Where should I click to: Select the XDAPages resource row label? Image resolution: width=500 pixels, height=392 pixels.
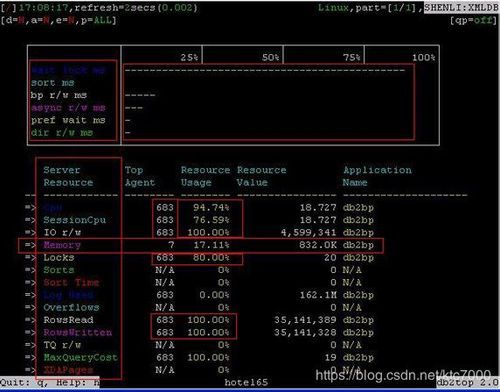tap(68, 370)
